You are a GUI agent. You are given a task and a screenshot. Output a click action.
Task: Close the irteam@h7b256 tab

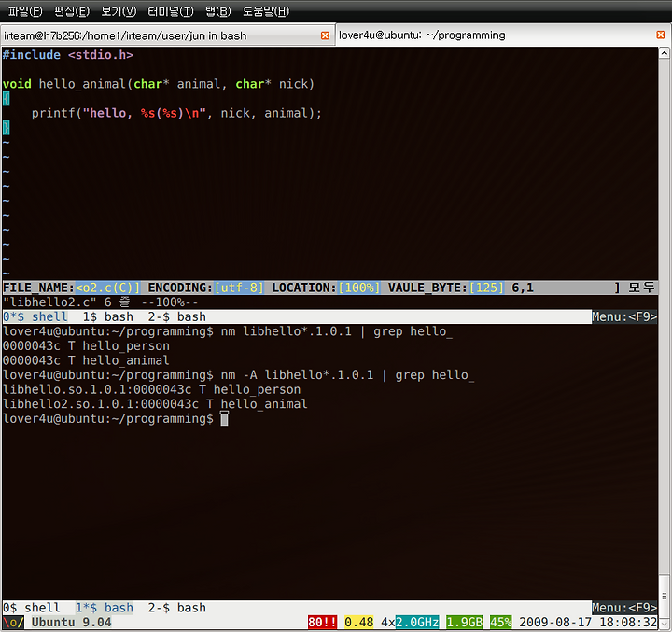pyautogui.click(x=326, y=35)
